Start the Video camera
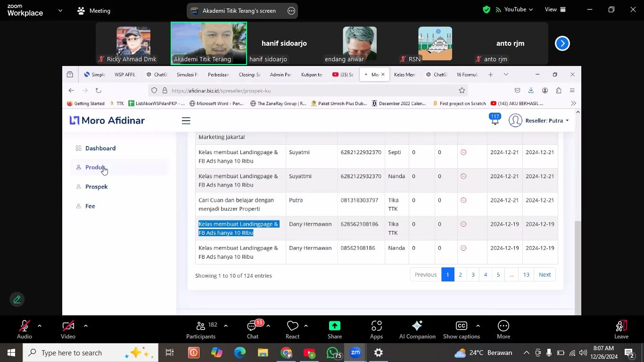This screenshot has width=644, height=362. coord(68,329)
